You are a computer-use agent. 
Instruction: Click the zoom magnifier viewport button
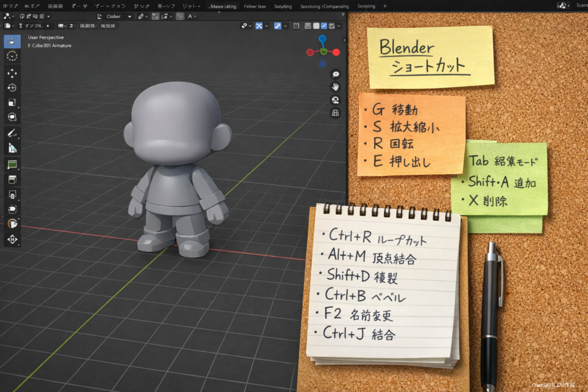[335, 74]
